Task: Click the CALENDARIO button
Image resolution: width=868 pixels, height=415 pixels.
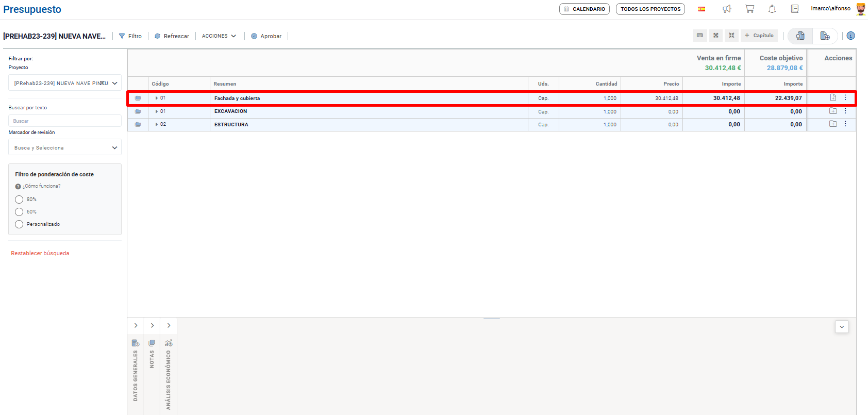Action: point(584,9)
